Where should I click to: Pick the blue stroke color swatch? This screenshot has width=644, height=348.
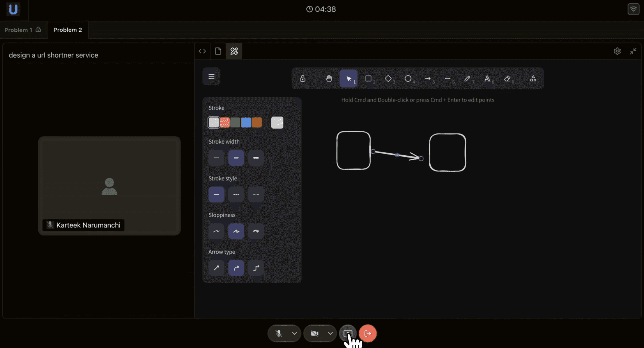246,122
